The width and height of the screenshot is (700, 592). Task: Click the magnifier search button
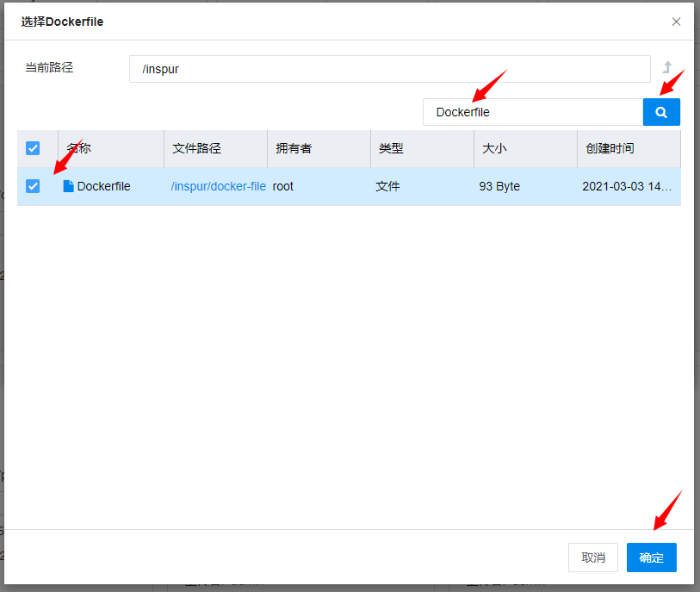click(x=661, y=112)
